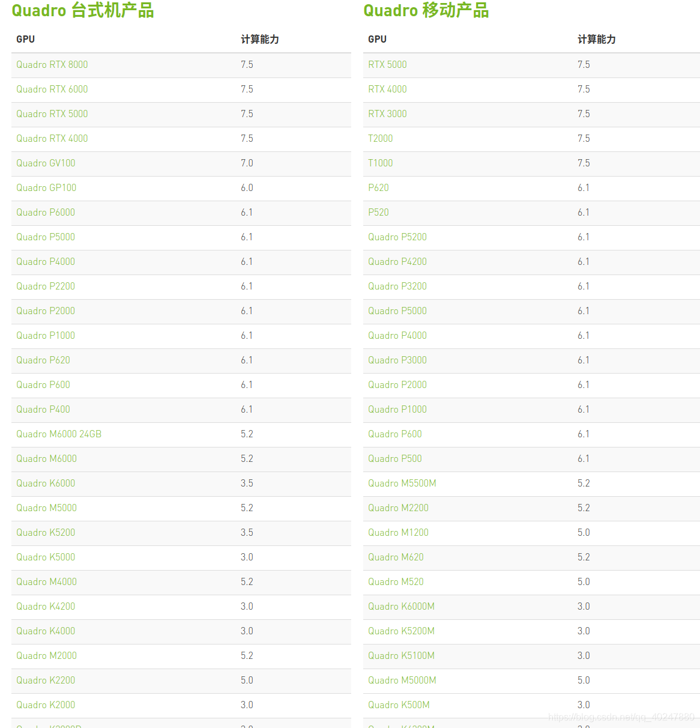Open the P520 link
Viewport: 700px width, 728px height.
(378, 213)
